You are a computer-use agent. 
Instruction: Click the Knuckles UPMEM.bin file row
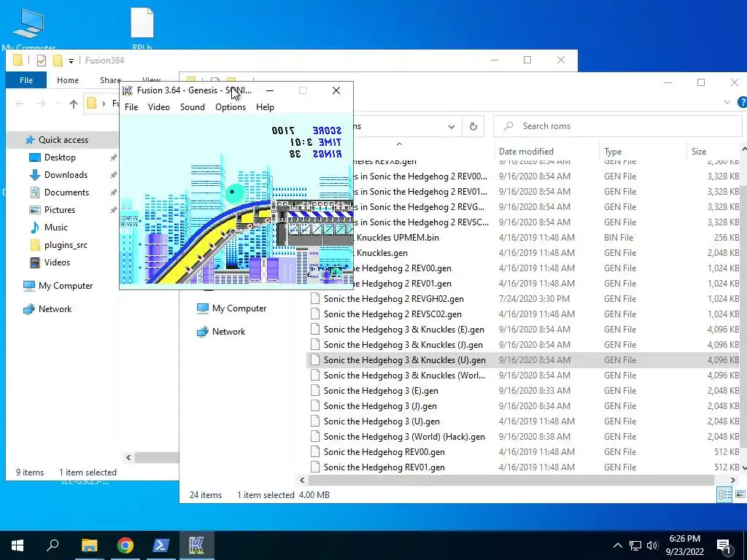tap(547, 238)
